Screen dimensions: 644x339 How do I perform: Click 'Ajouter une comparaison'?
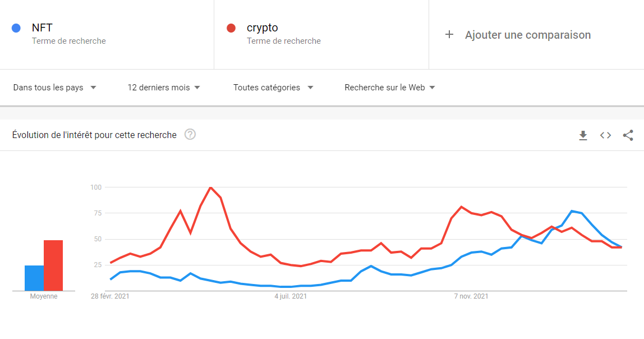[x=527, y=34]
